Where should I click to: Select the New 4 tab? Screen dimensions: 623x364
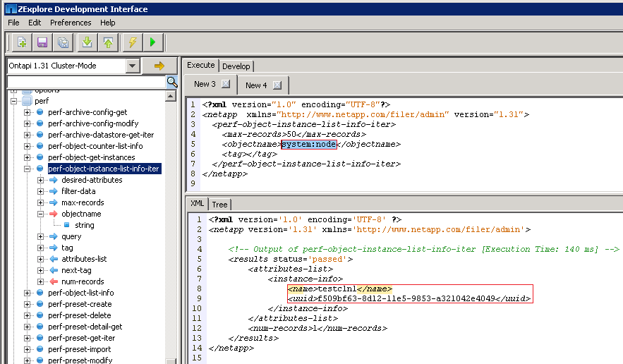256,85
